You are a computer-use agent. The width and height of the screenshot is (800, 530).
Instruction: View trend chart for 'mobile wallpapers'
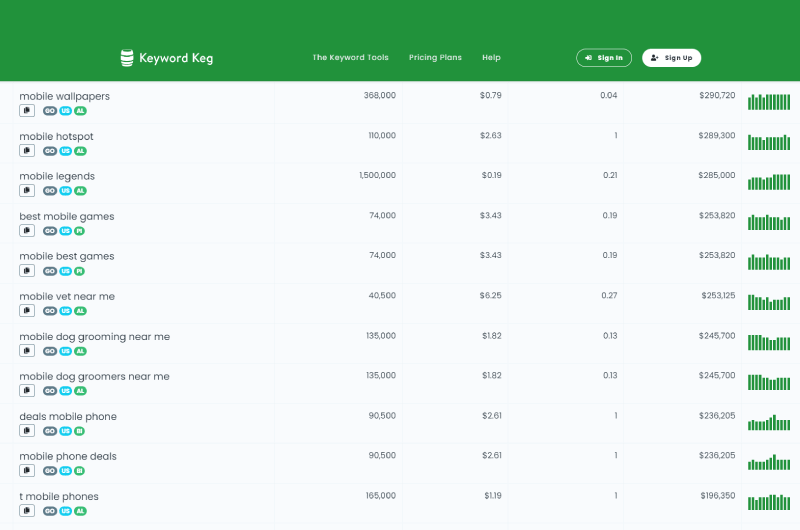(769, 102)
